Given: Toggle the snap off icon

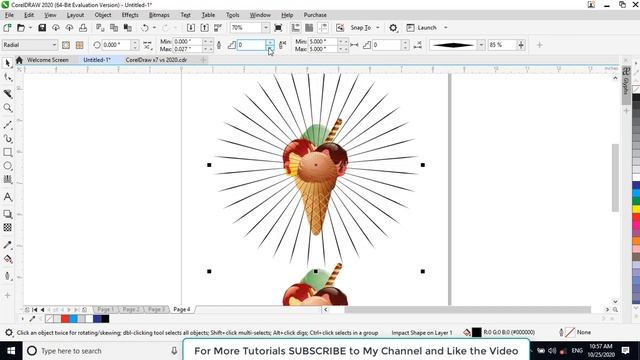Looking at the screenshot, I should (x=340, y=28).
